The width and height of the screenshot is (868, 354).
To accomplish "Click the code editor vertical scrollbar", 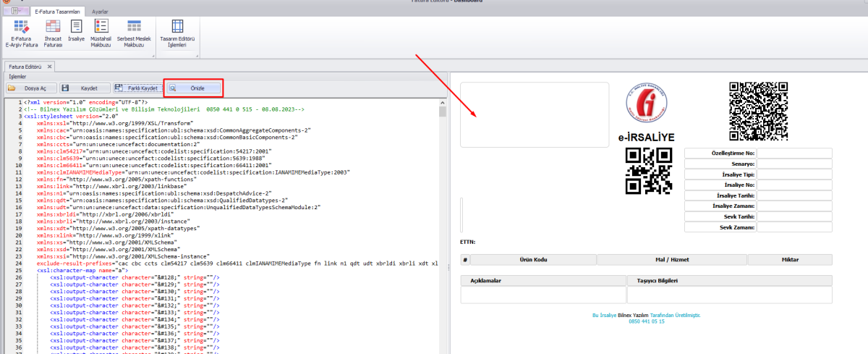I will 443,217.
